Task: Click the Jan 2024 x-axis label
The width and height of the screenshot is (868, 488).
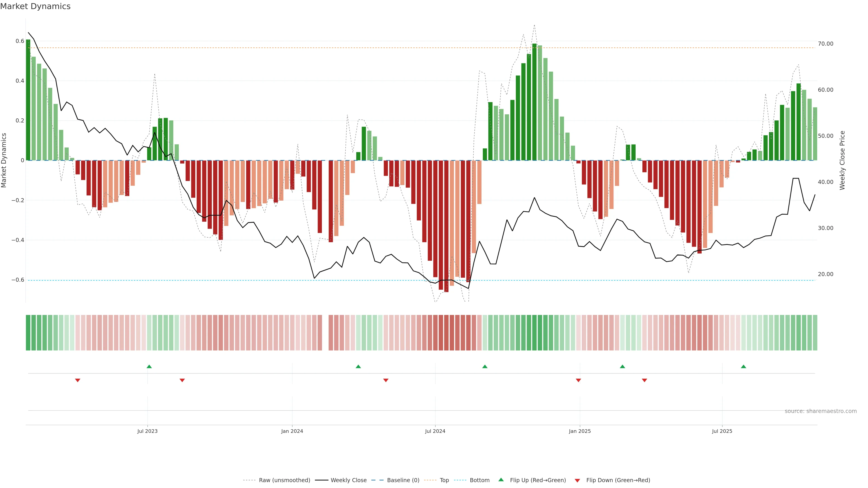Action: 292,431
